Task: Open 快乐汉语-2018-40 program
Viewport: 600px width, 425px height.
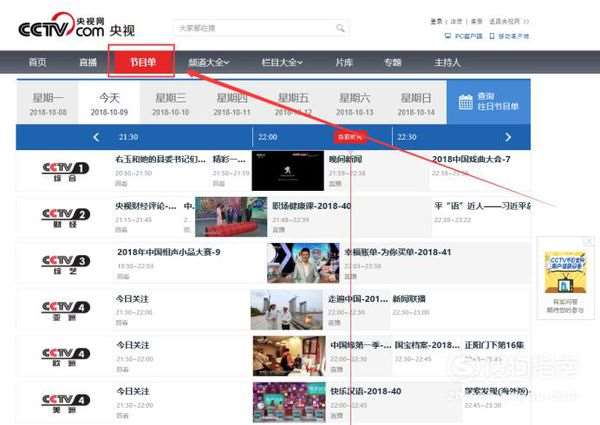Action: click(x=366, y=391)
